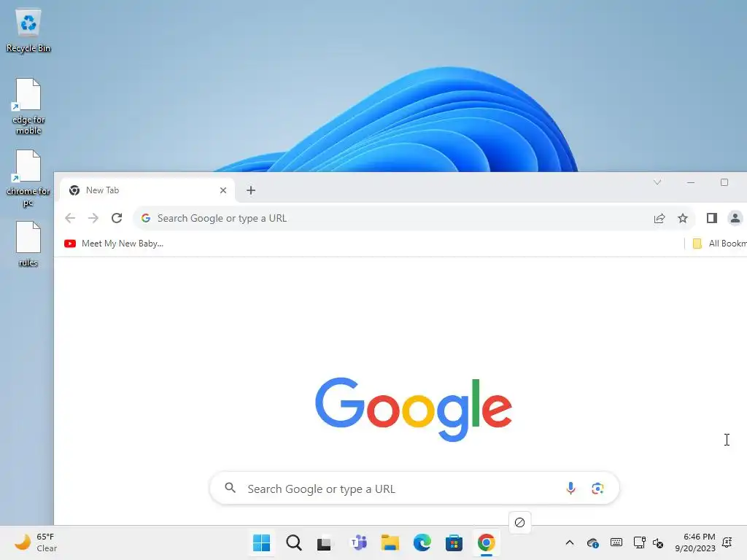Screen dimensions: 747x560
Task: Go forward using Chrome's forward arrow
Action: (x=93, y=218)
